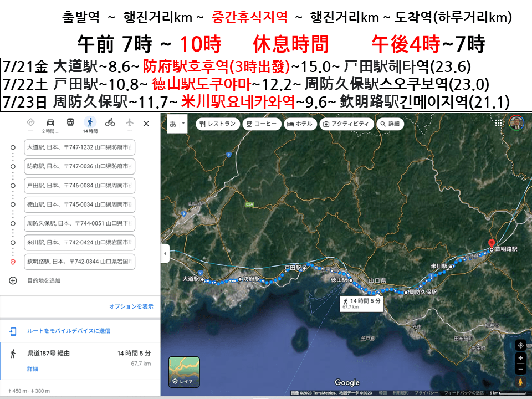
Task: Open the Google apps grid
Action: point(499,123)
